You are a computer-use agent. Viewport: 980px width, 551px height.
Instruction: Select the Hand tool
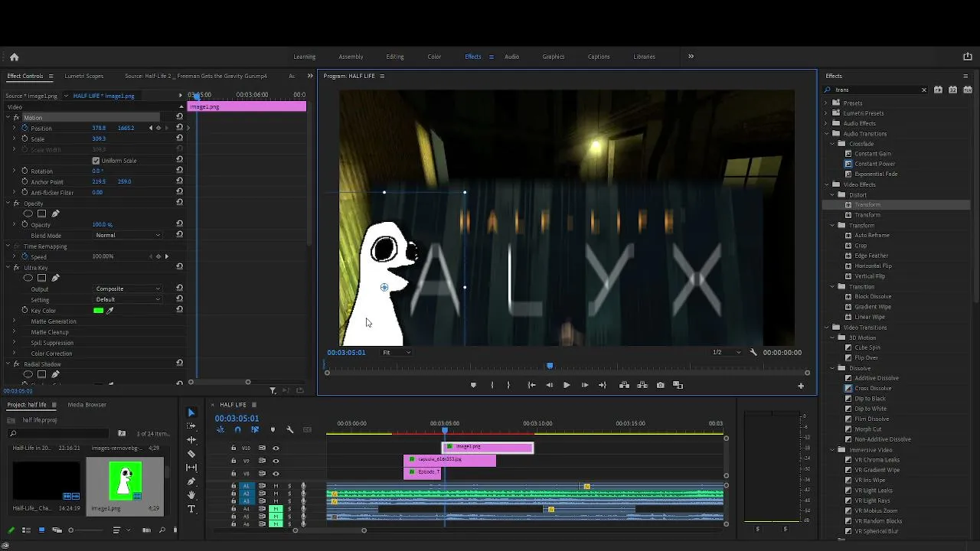click(x=191, y=495)
